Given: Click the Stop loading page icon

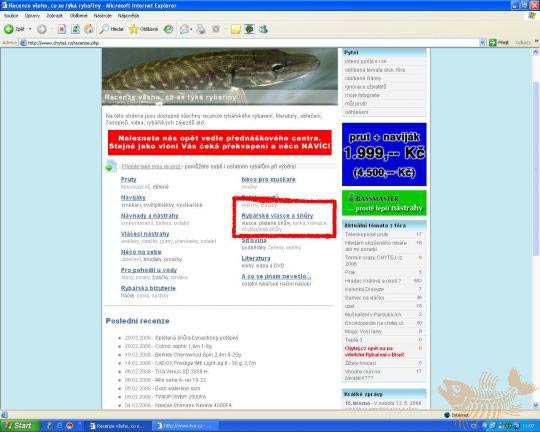Looking at the screenshot, I should click(61, 29).
